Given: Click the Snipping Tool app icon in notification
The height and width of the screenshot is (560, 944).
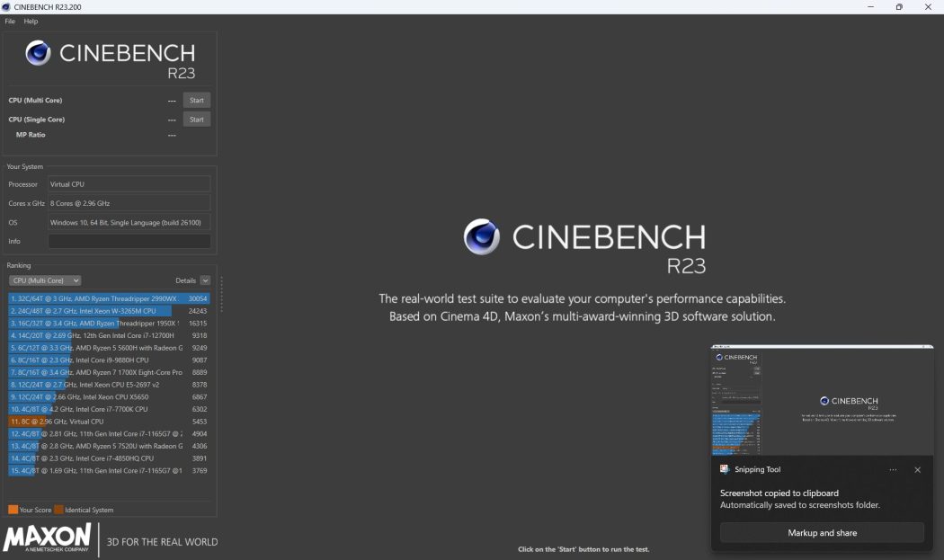Looking at the screenshot, I should click(x=725, y=469).
